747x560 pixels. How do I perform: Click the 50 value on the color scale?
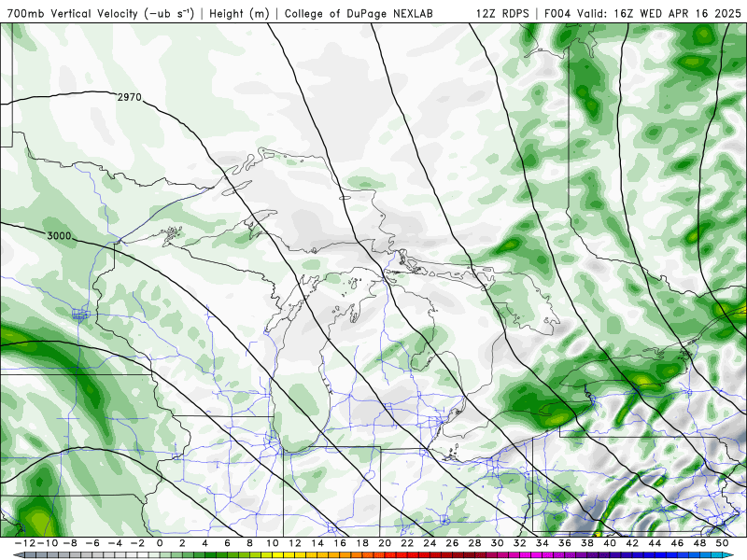[723, 543]
